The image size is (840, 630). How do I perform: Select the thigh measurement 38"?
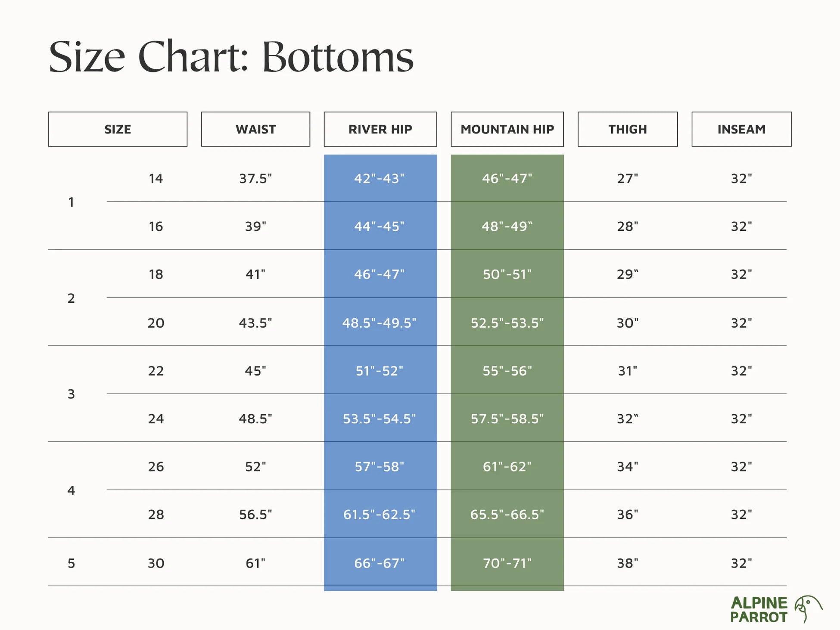click(627, 563)
